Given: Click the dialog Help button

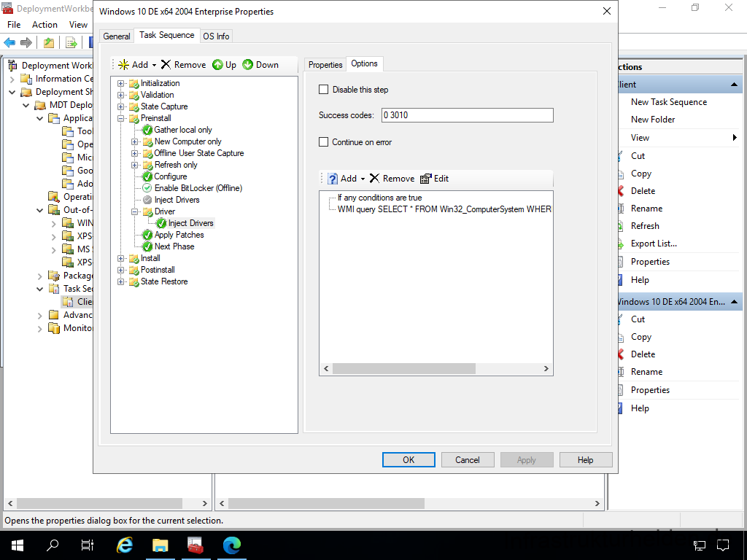Looking at the screenshot, I should pos(586,460).
